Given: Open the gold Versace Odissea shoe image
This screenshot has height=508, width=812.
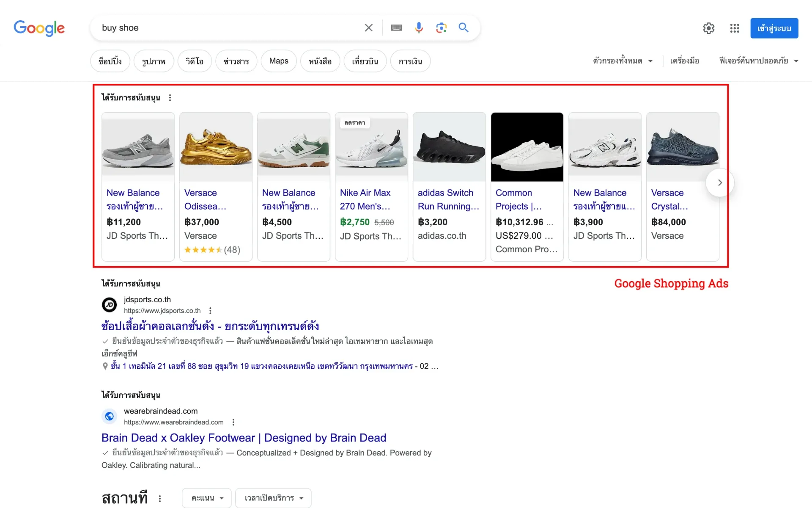Looking at the screenshot, I should (x=216, y=147).
